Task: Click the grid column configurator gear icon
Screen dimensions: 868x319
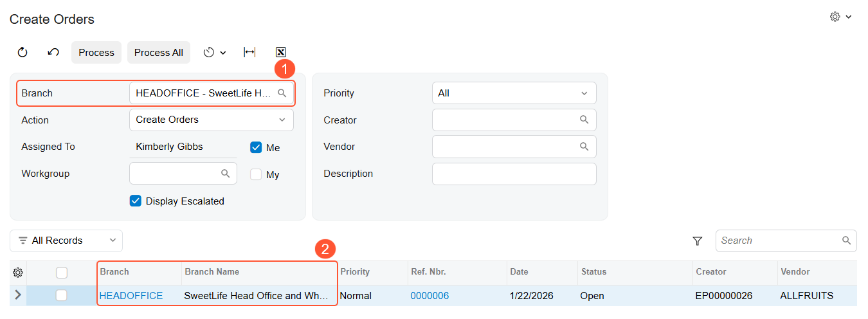Action: (x=18, y=272)
